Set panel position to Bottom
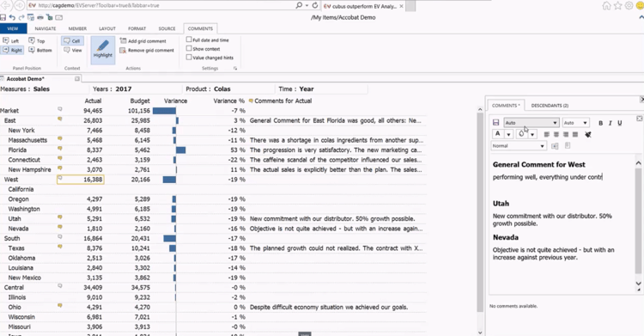Screen dimensions: 644x336 click(40, 50)
